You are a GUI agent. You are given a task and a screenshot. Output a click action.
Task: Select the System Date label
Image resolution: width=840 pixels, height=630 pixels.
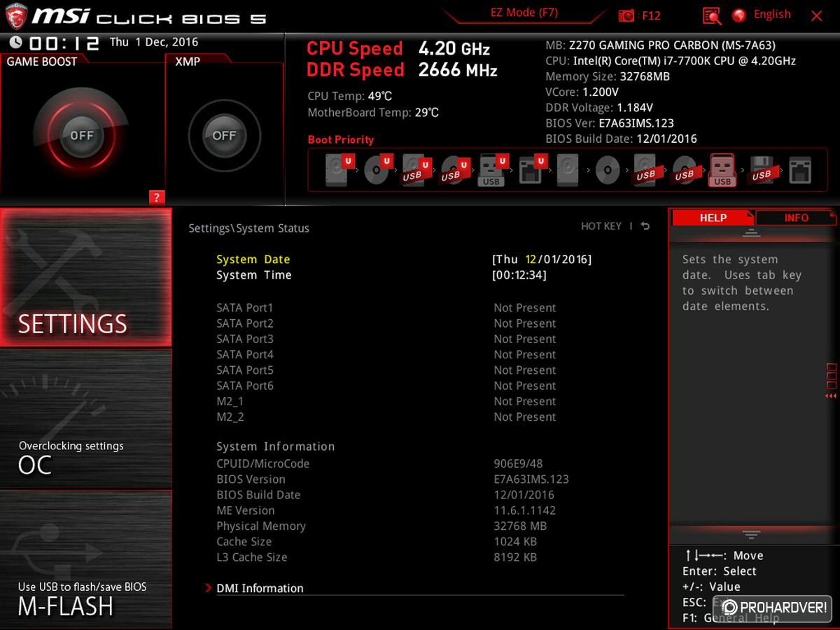[253, 260]
